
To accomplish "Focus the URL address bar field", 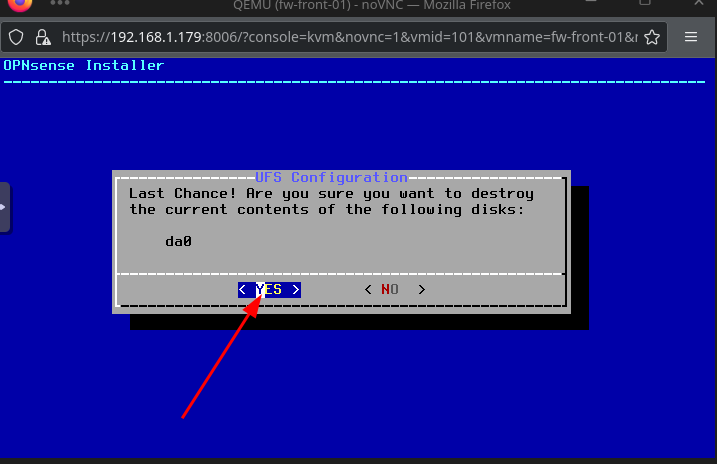I will tap(349, 37).
